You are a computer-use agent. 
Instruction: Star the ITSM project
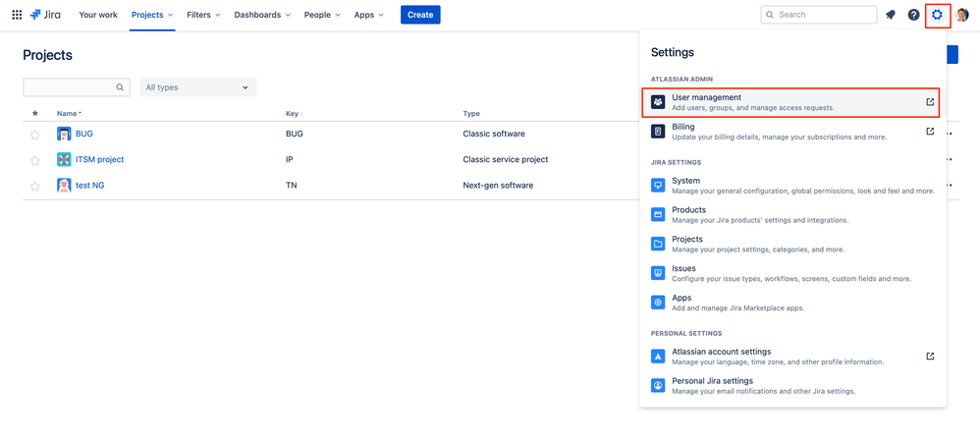(x=35, y=160)
